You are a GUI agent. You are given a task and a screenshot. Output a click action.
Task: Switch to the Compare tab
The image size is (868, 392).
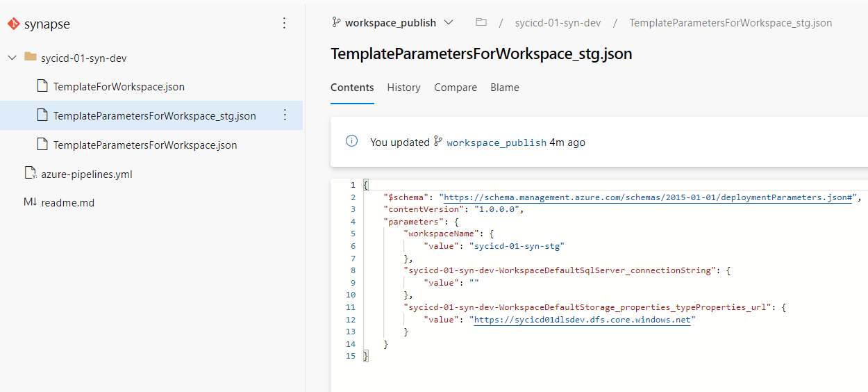coord(456,88)
